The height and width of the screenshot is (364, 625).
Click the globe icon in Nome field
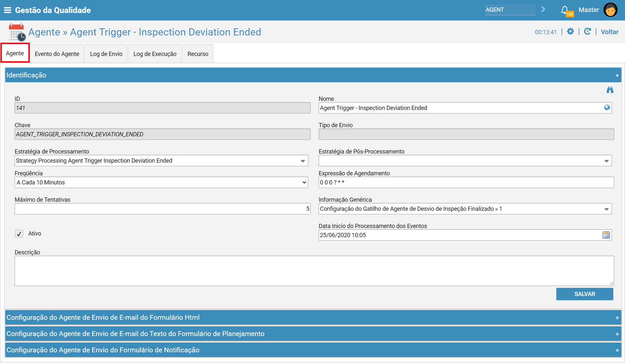pos(607,108)
